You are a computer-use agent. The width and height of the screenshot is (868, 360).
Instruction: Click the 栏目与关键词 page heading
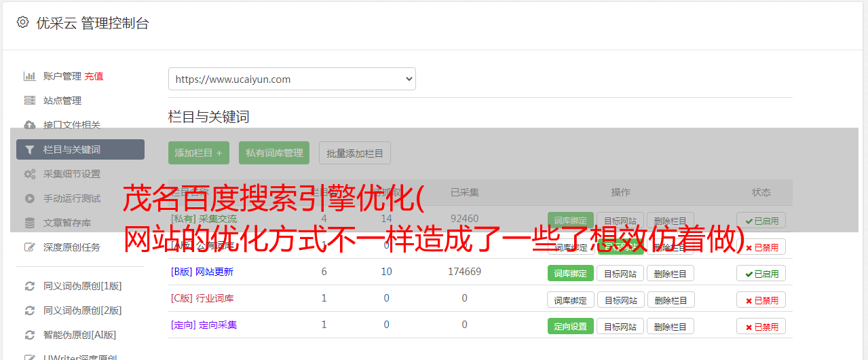[208, 117]
